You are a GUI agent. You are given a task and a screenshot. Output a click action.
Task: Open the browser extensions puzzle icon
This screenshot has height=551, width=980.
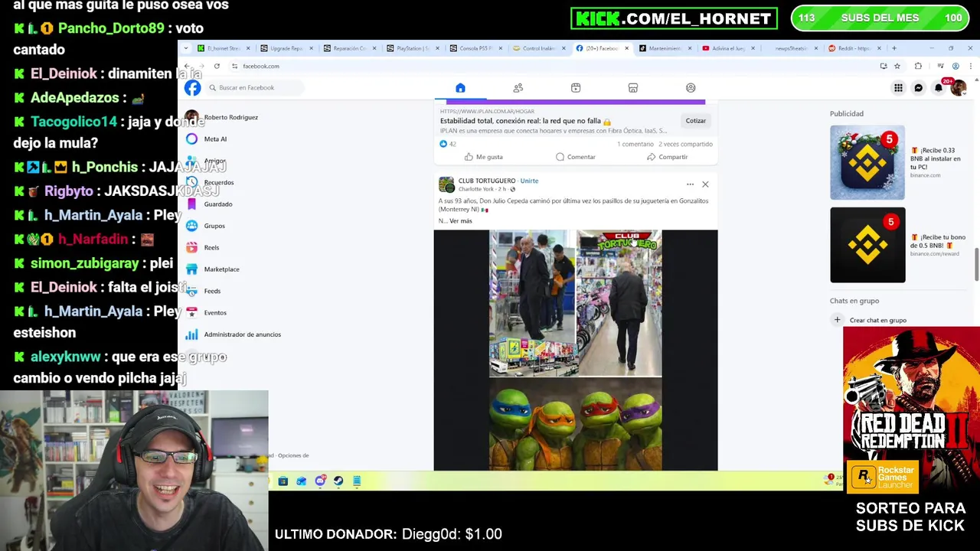click(918, 66)
